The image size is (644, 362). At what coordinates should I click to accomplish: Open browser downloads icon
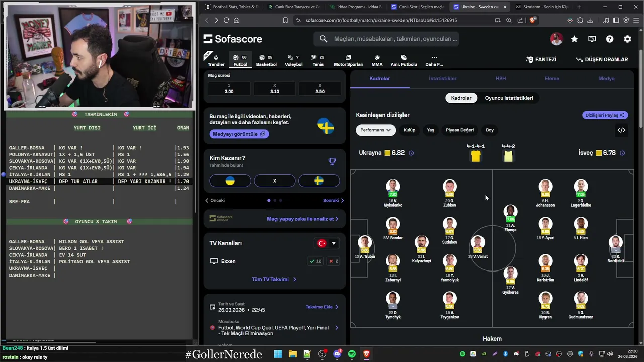pyautogui.click(x=590, y=20)
